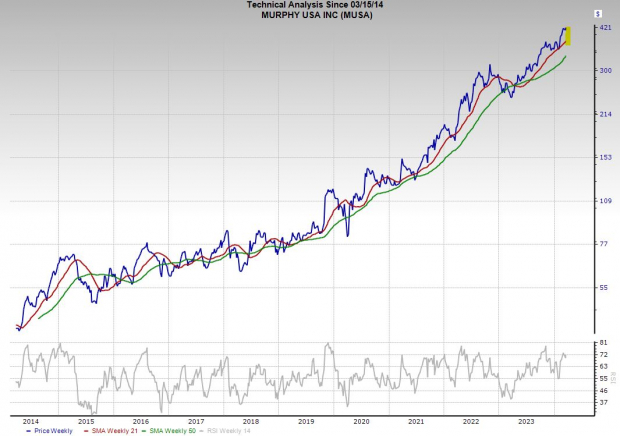Click the 153 price axis label
This screenshot has height=436, width=620.
tap(606, 158)
